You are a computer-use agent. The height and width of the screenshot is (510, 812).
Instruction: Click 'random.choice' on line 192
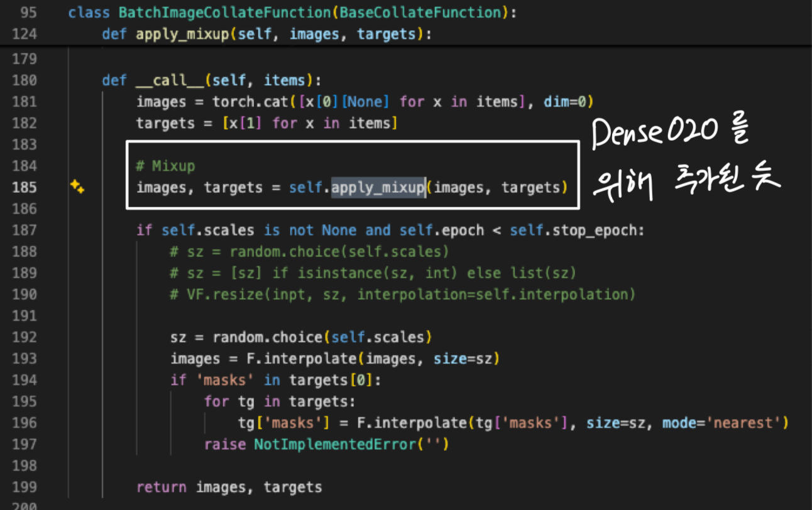[x=267, y=337]
